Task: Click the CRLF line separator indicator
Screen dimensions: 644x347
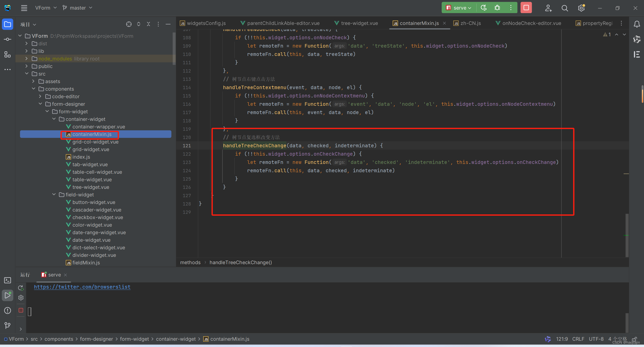Action: point(578,339)
